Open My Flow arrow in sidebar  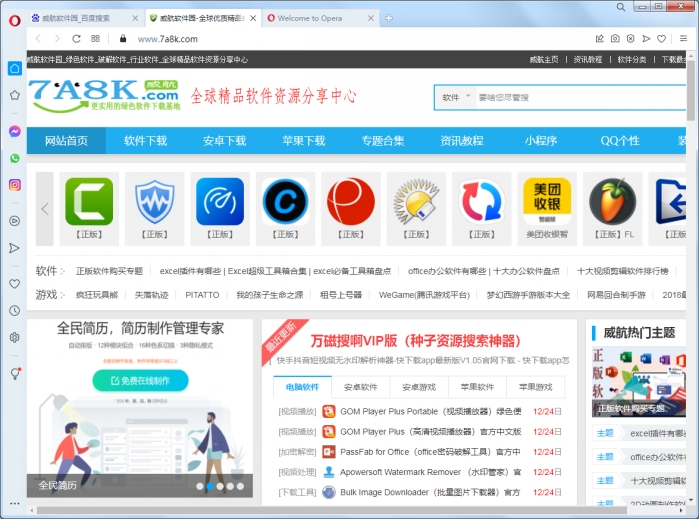point(15,248)
